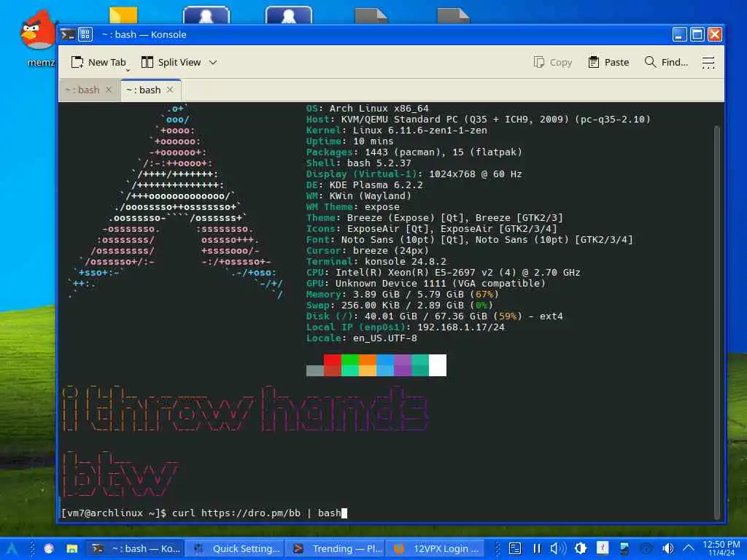Open a New Tab in Konsole
747x560 pixels.
click(x=98, y=63)
